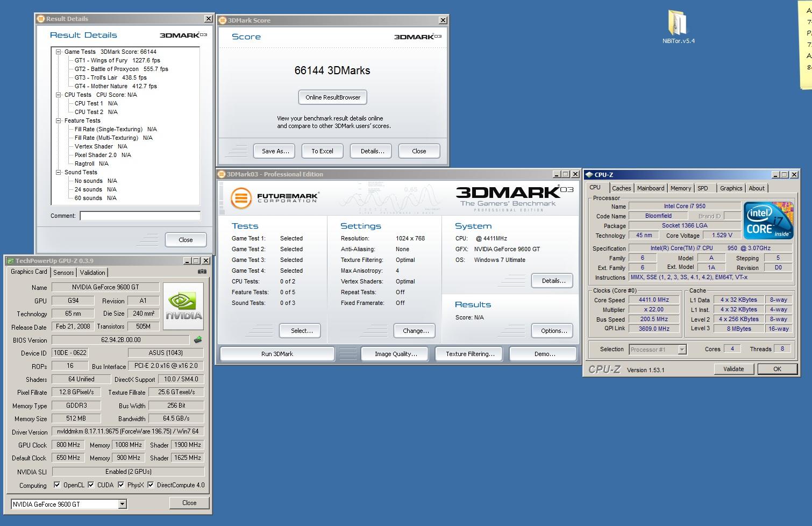Select GT2 - Battle of Proxycon row

coord(122,69)
